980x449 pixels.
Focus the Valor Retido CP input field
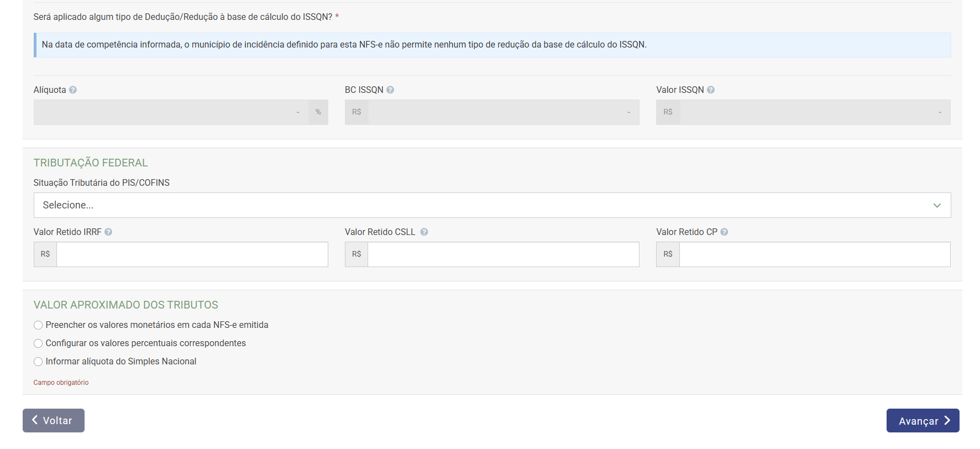[814, 254]
